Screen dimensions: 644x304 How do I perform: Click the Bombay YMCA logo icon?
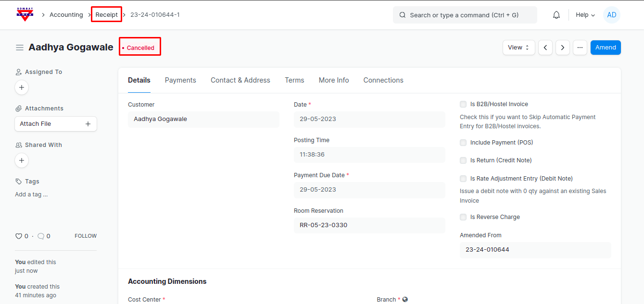tap(25, 14)
